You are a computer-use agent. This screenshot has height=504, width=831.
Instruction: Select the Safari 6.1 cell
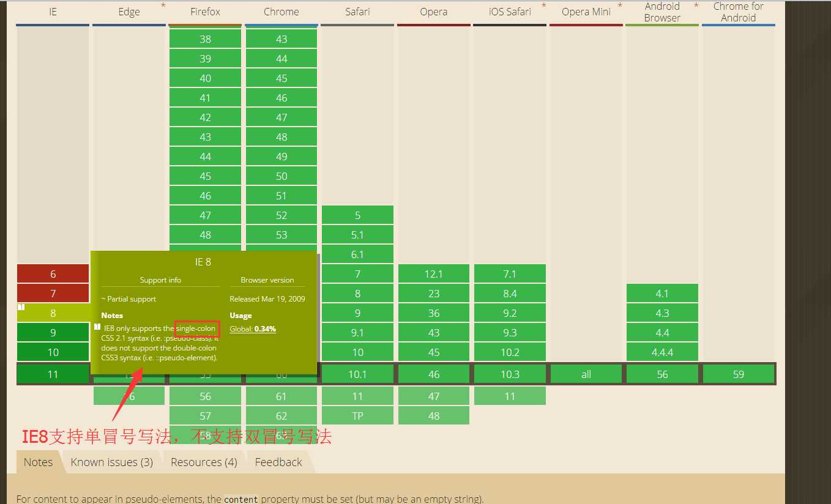[357, 254]
